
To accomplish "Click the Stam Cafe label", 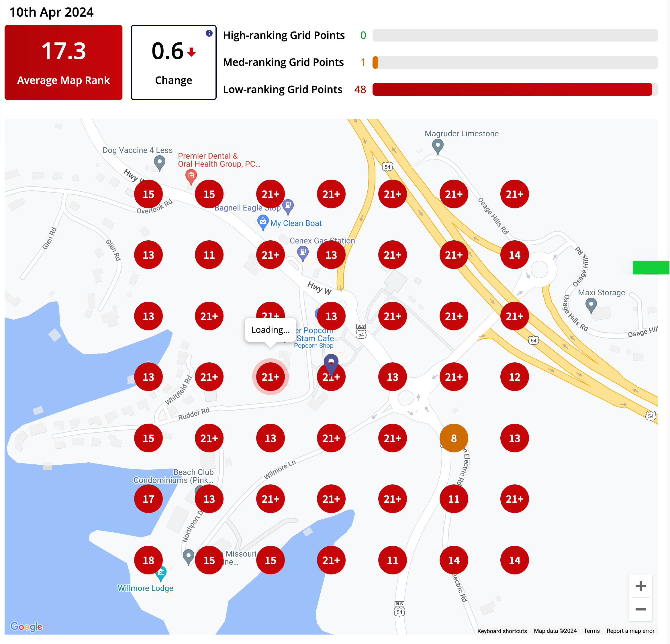I will pyautogui.click(x=315, y=338).
